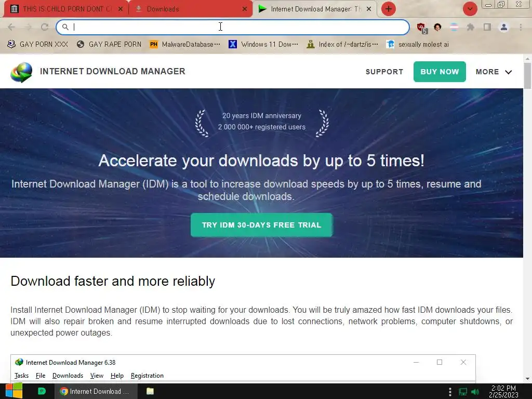Click the green chat app taskbar icon

pyautogui.click(x=42, y=391)
